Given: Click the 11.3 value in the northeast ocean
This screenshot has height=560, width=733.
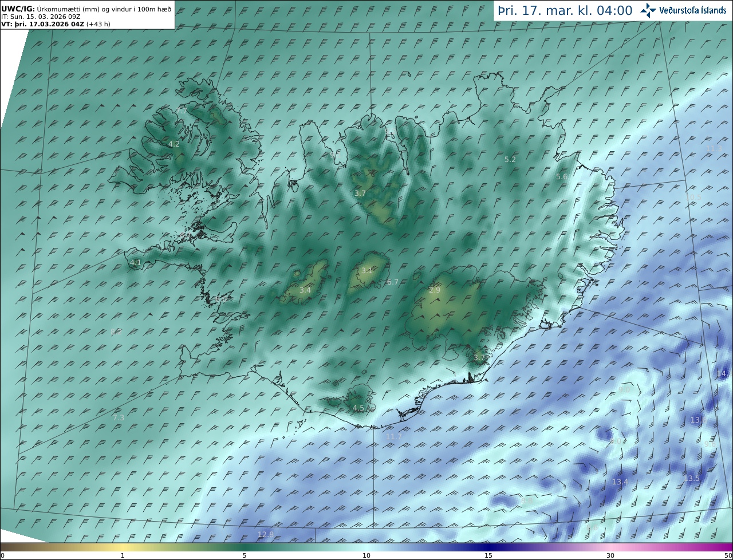Looking at the screenshot, I should pyautogui.click(x=714, y=148).
